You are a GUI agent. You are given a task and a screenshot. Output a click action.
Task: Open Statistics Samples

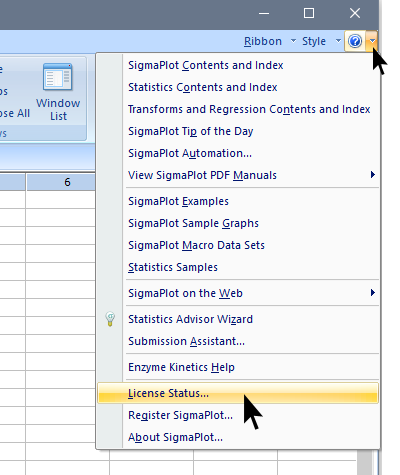click(x=238, y=267)
